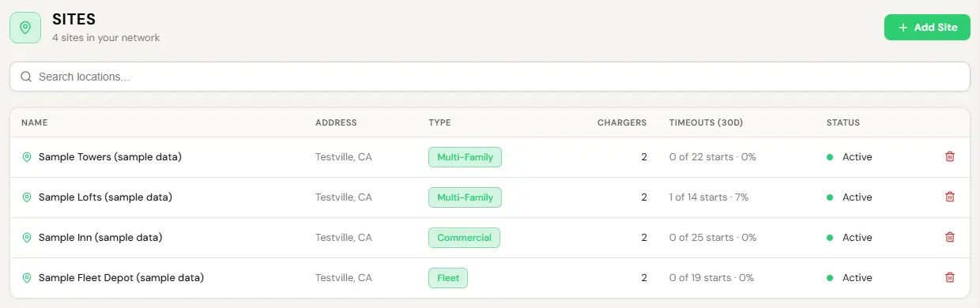Click Multi-Family tag in Sample Lofts row
Image resolution: width=980 pixels, height=308 pixels.
click(x=465, y=197)
